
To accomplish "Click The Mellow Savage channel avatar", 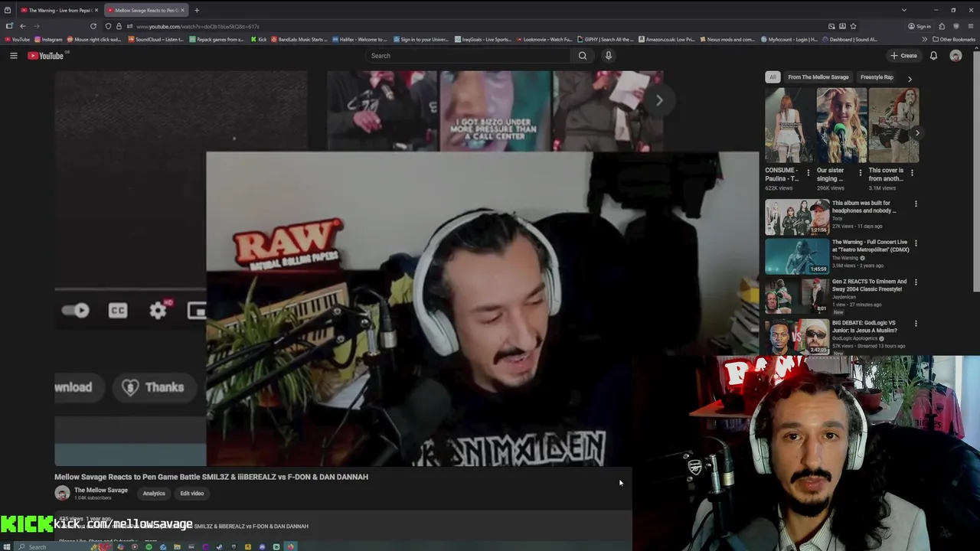I will pos(62,494).
